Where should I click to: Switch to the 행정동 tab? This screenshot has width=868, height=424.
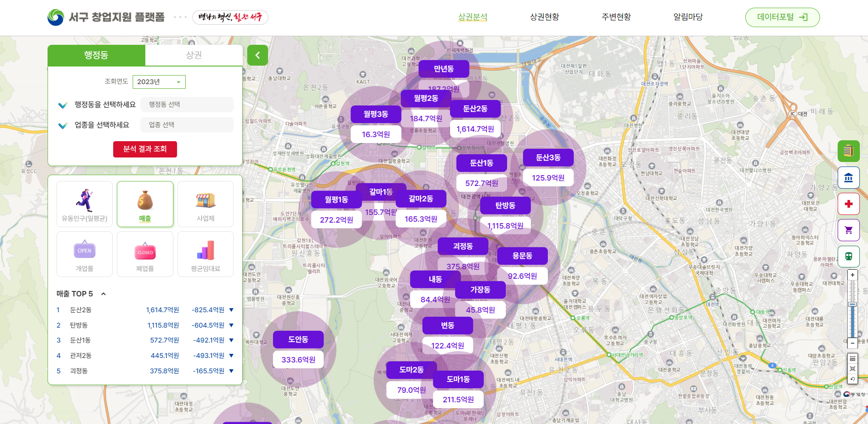pyautogui.click(x=96, y=55)
